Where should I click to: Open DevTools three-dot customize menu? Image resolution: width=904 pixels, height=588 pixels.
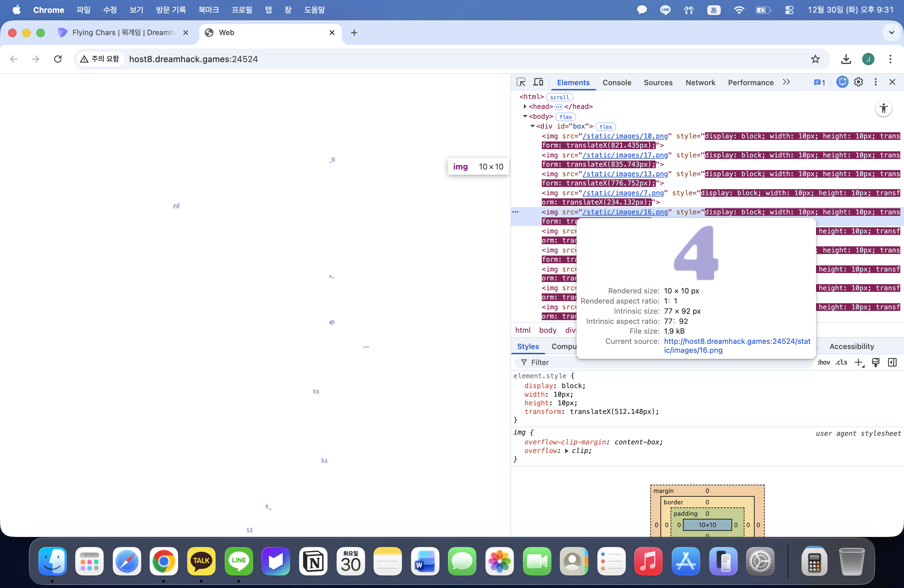click(x=875, y=82)
